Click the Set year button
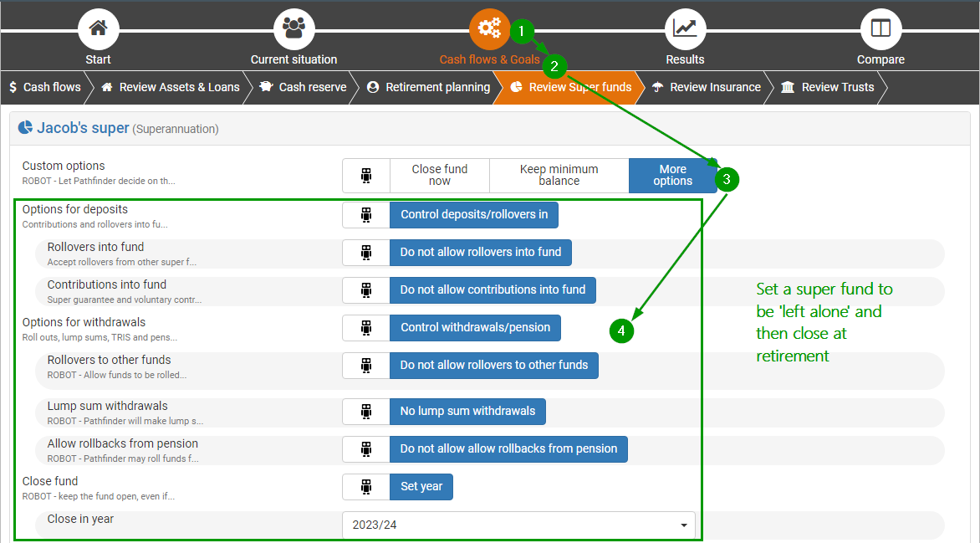 point(421,487)
